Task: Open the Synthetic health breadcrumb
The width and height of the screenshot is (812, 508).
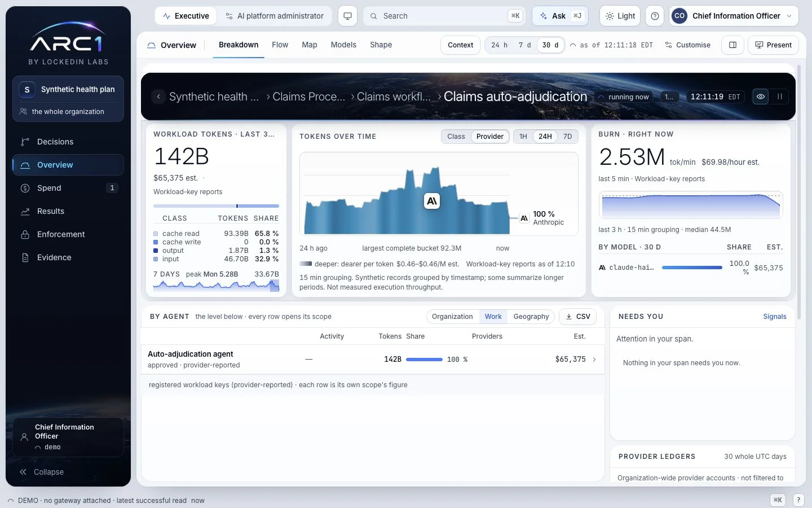Action: coord(214,97)
